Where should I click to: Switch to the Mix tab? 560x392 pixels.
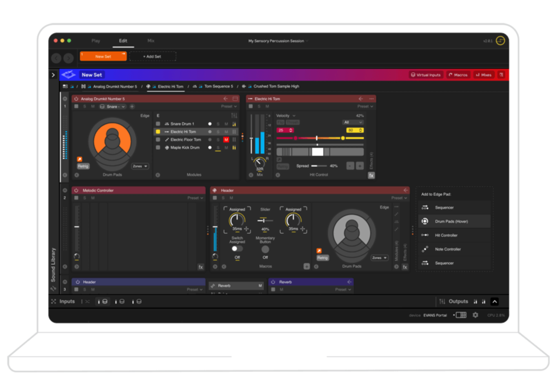click(151, 41)
